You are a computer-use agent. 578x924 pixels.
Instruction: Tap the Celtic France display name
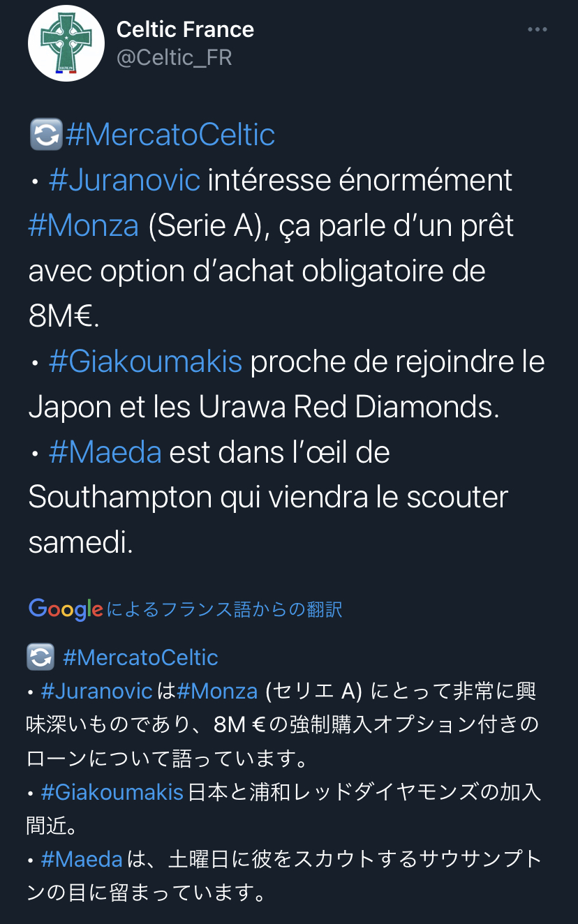click(185, 29)
